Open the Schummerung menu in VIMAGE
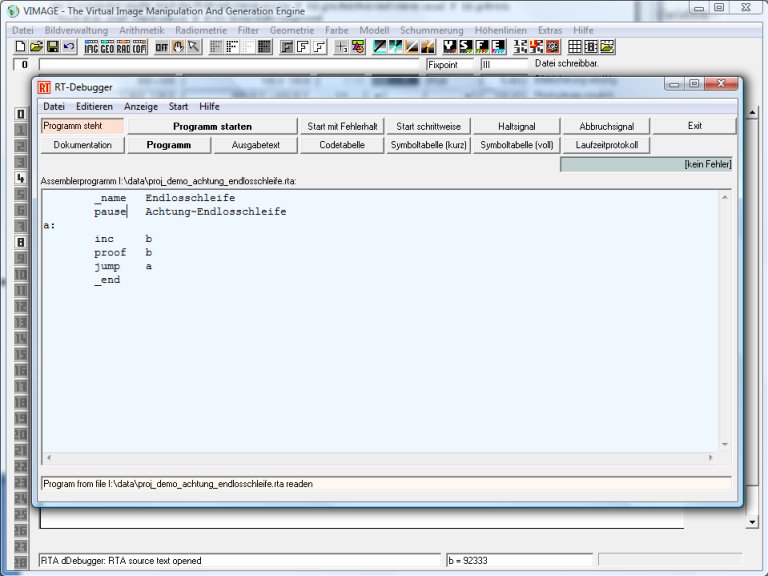 coord(432,30)
